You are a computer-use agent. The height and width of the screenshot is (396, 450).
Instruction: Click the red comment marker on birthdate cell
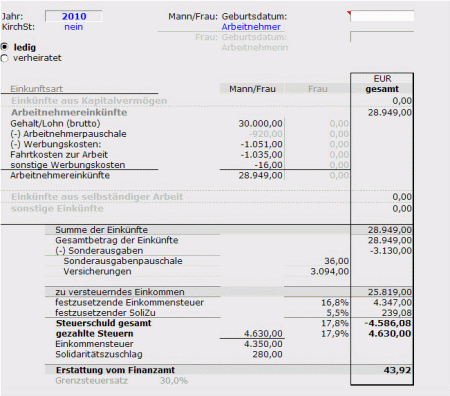pos(349,13)
